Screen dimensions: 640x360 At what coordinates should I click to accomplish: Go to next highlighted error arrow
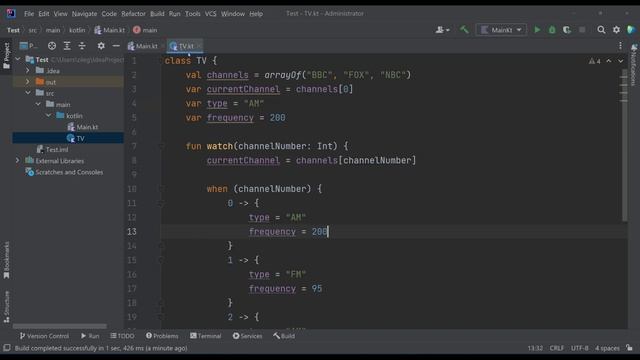[x=620, y=61]
